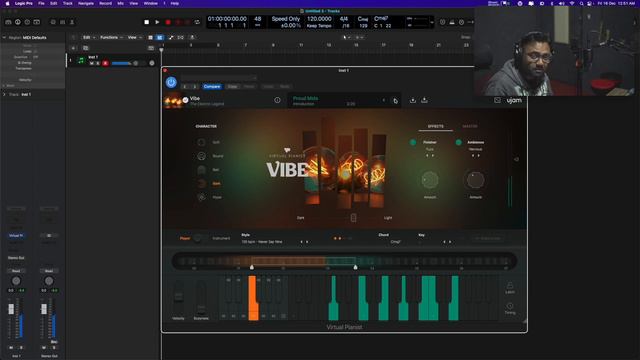Open the Functions menu in Tracks area
640x360 pixels.
[111, 37]
